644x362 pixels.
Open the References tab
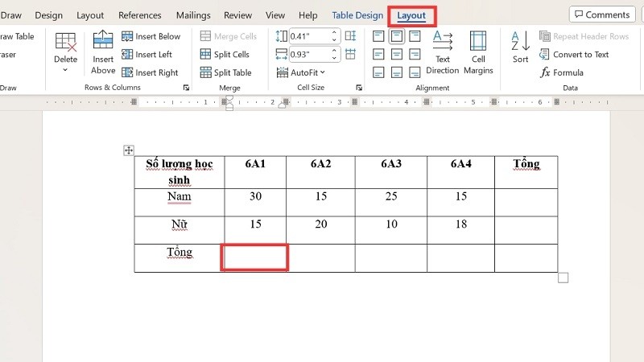pyautogui.click(x=139, y=15)
